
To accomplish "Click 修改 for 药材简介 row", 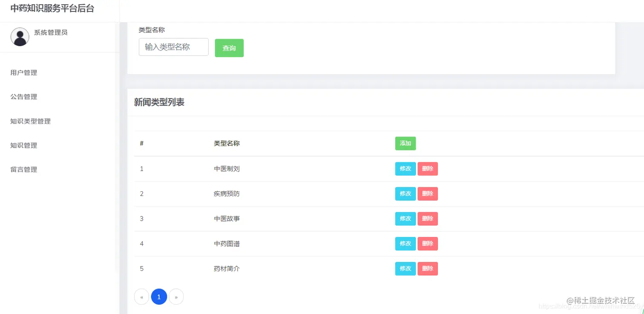I will tap(405, 269).
